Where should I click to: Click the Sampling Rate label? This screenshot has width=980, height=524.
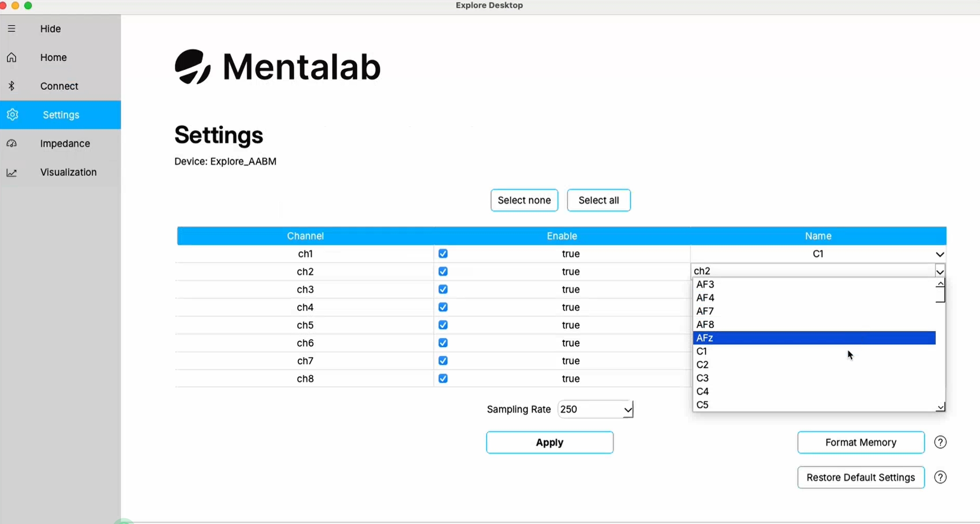pos(519,409)
